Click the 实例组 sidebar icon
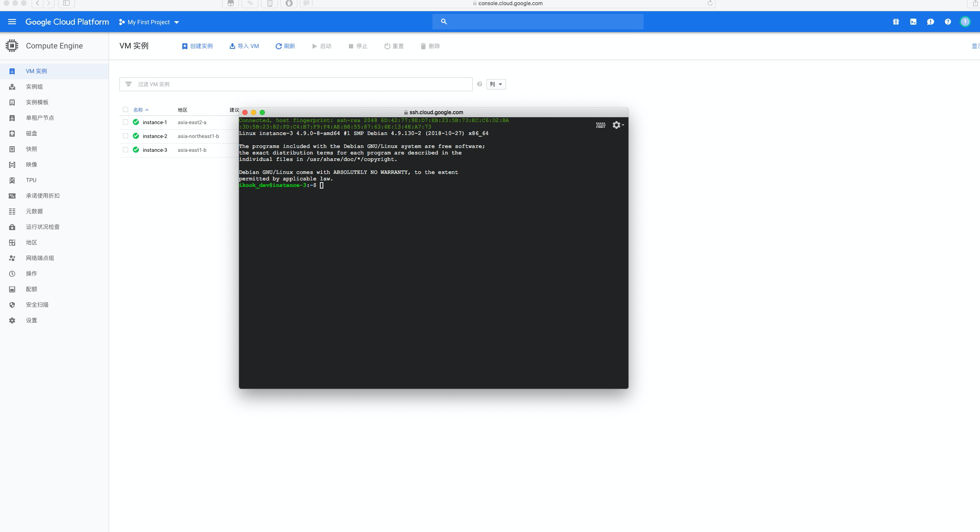980x532 pixels. [12, 87]
